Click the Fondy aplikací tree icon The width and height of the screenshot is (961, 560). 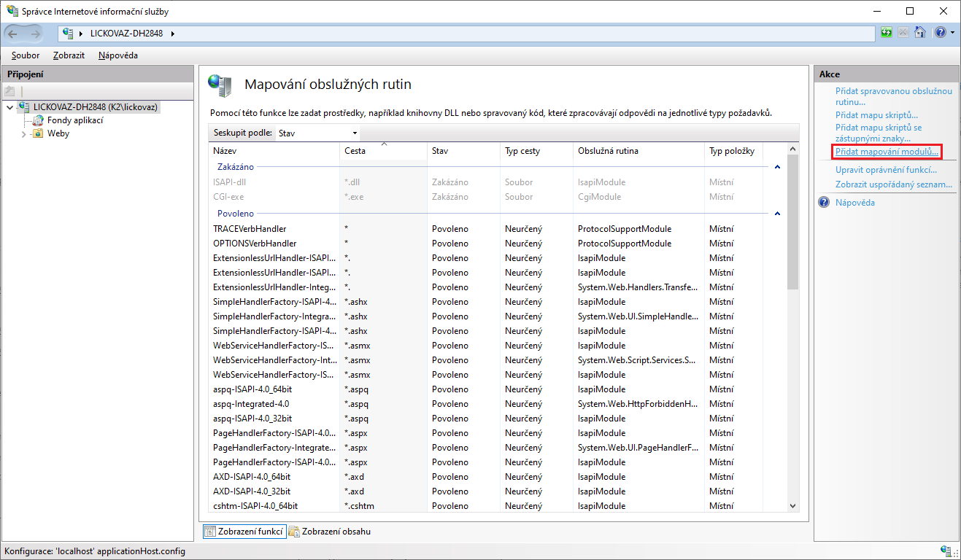click(39, 120)
